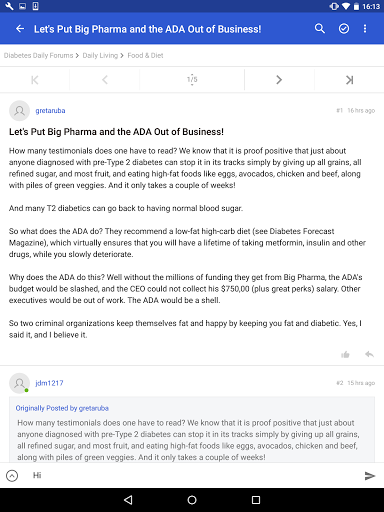Go to previous page arrow

coord(105,80)
